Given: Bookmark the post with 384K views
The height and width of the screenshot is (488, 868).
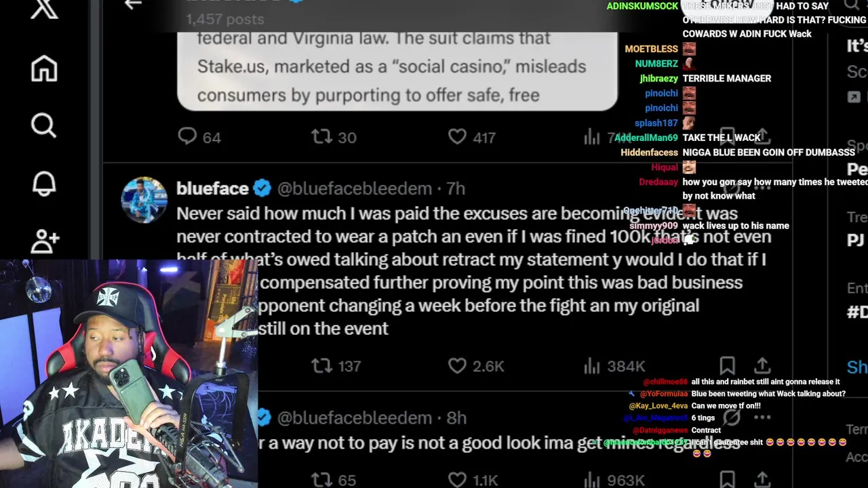Looking at the screenshot, I should click(727, 366).
